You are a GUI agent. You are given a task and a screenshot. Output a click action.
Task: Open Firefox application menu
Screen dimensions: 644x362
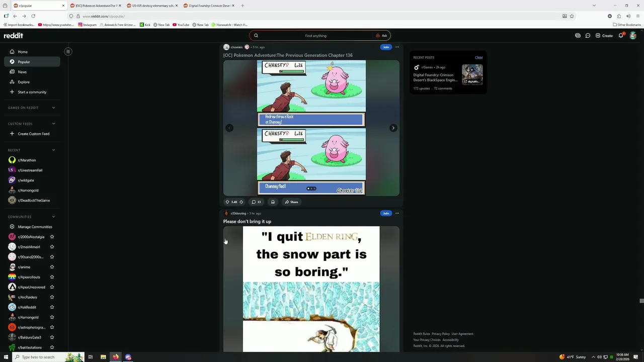(x=637, y=16)
